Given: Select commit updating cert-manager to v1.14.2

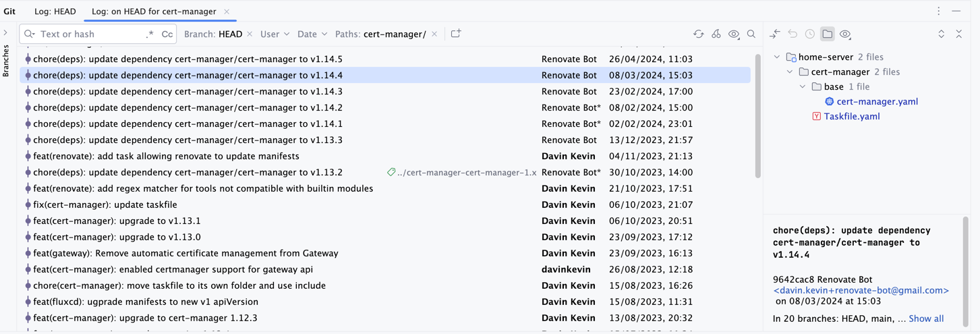Looking at the screenshot, I should point(385,108).
